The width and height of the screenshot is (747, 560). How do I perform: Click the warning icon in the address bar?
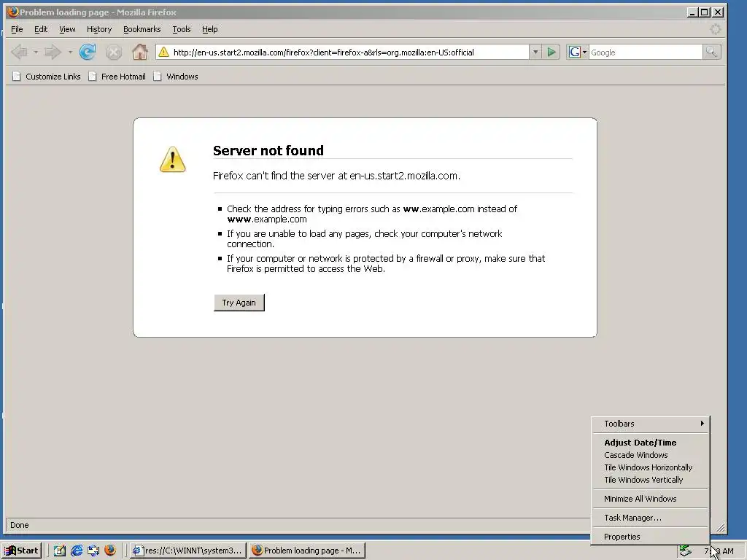click(x=163, y=52)
